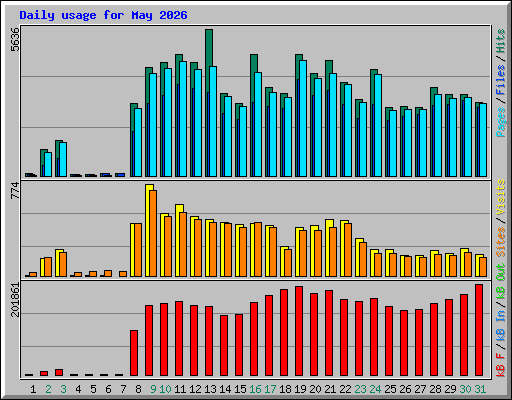Click day 1 on the x-axis

point(33,389)
